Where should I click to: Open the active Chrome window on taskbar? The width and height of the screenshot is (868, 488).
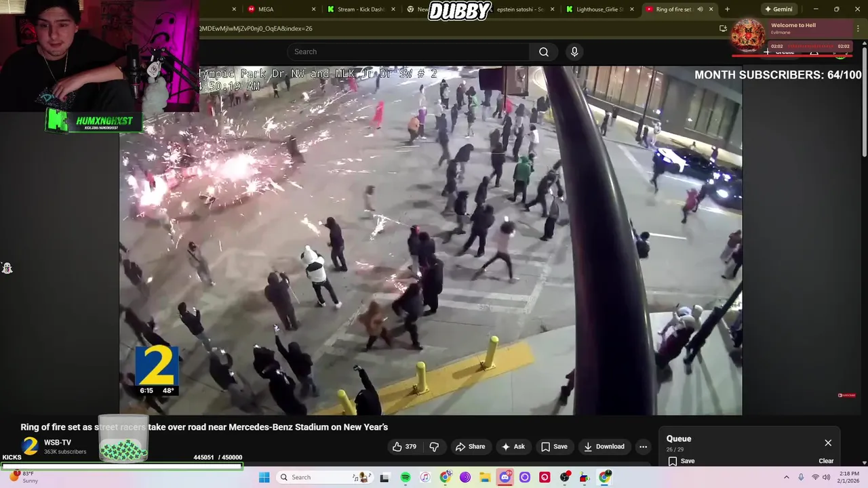604,477
